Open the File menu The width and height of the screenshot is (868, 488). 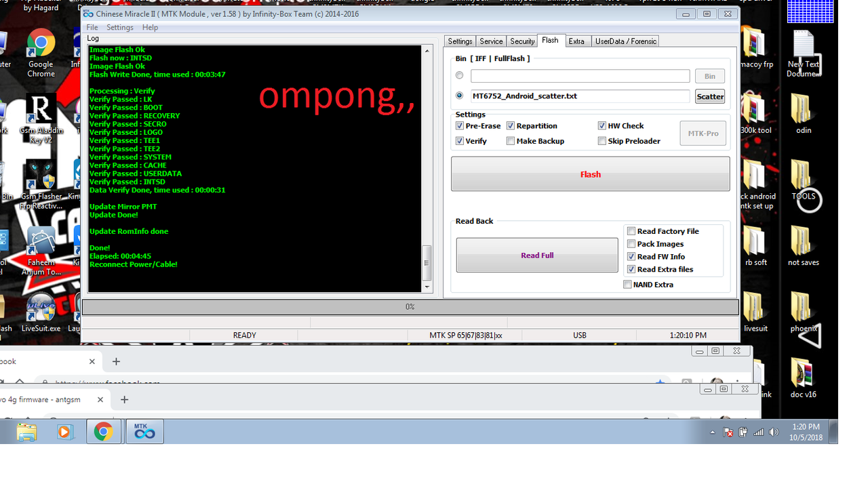pyautogui.click(x=92, y=28)
